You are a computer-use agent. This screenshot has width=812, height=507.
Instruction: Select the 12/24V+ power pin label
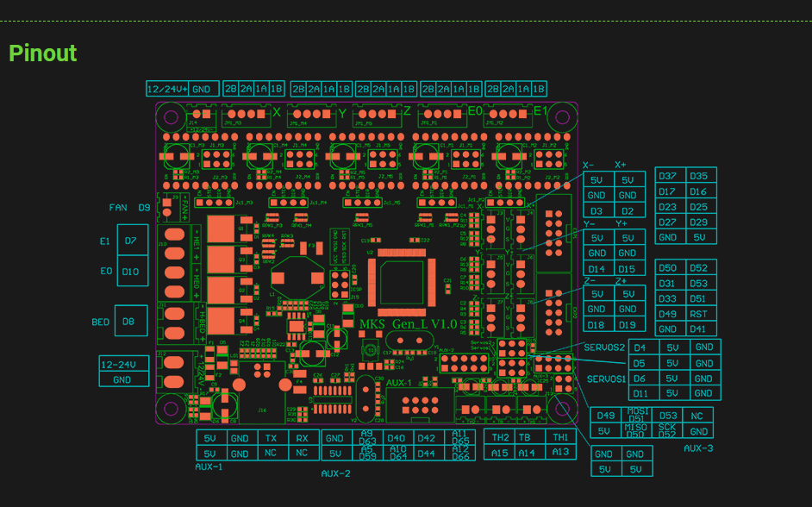pos(167,89)
